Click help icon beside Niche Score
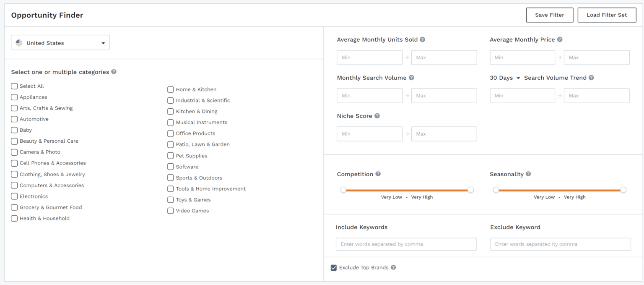This screenshot has height=285, width=644. tap(377, 116)
